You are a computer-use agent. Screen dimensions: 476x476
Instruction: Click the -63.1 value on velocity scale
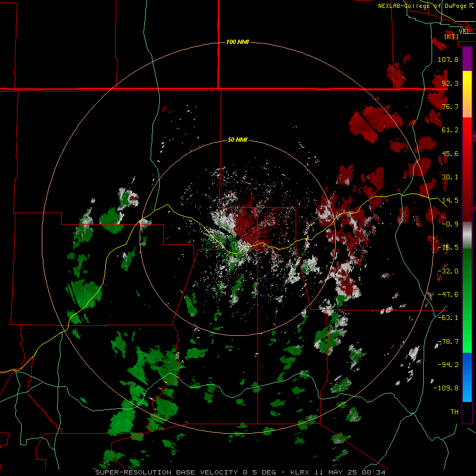[x=448, y=318]
